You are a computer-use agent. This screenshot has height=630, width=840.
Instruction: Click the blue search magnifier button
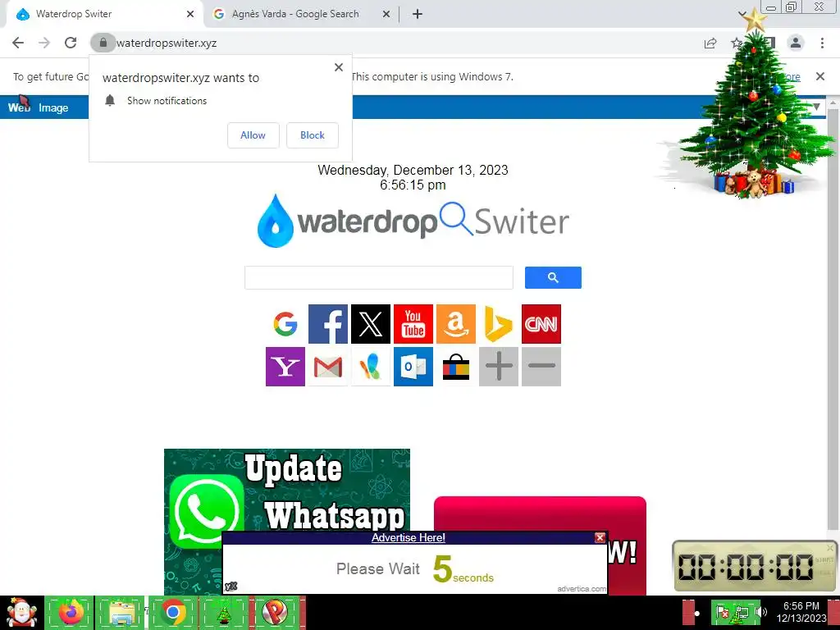553,277
